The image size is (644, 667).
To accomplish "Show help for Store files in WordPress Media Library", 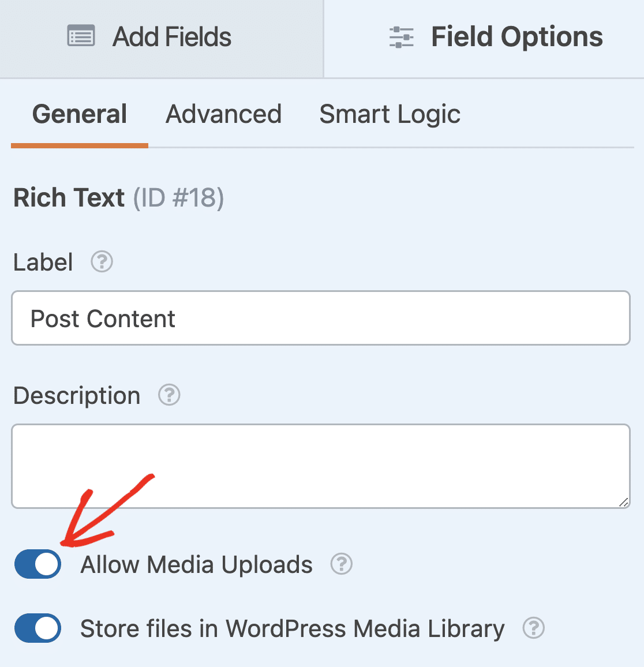I will pos(533,628).
